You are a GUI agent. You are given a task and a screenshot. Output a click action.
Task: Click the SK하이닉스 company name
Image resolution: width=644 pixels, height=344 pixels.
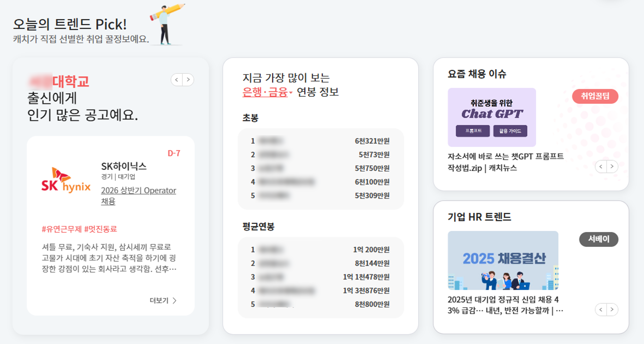(124, 166)
